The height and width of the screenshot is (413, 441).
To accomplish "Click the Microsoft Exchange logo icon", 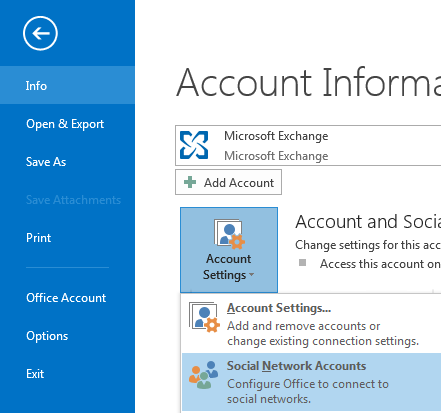I will (194, 145).
